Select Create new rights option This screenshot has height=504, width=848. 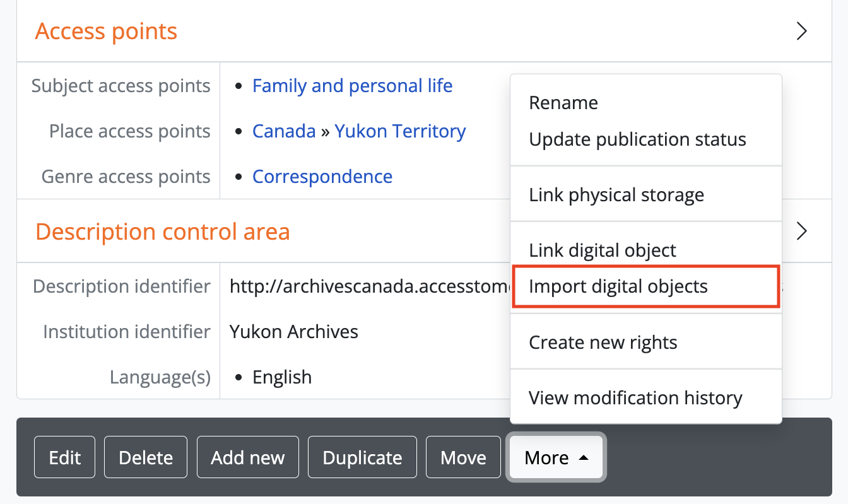click(603, 343)
